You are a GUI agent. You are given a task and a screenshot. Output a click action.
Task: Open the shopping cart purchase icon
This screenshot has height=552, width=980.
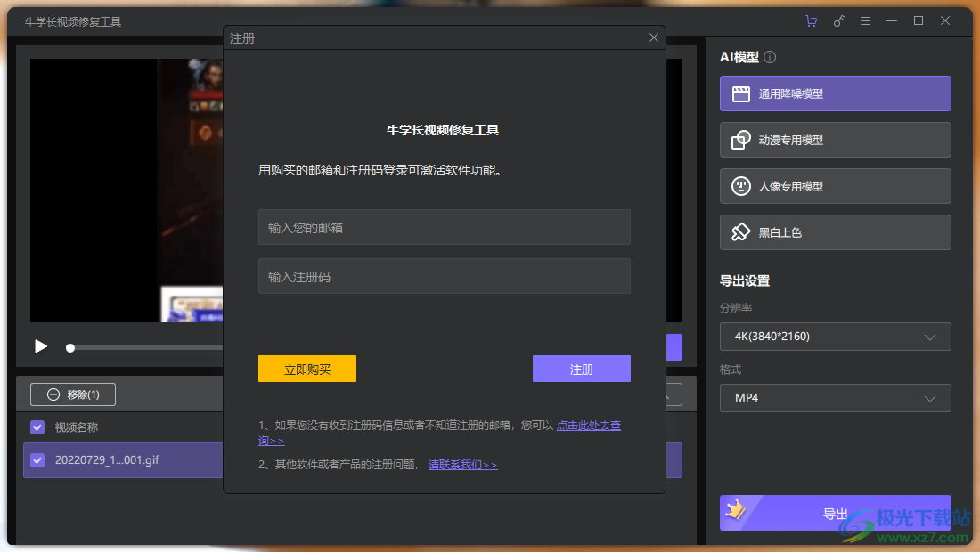(x=812, y=21)
